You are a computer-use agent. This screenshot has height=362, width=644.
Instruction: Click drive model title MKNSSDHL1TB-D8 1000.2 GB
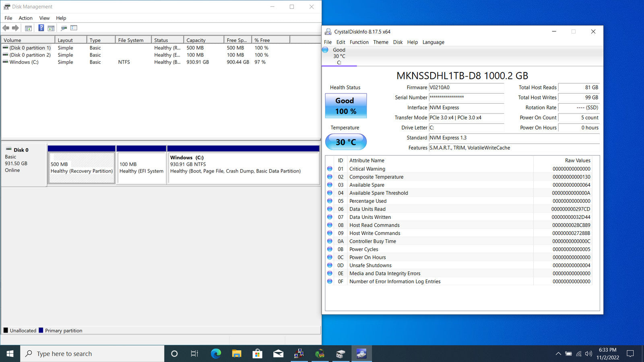[462, 76]
